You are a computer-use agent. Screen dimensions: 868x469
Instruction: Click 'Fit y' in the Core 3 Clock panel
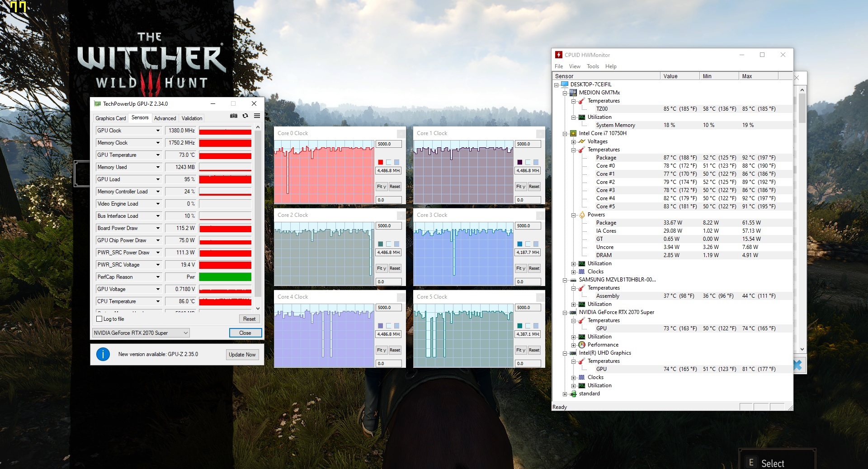click(x=521, y=268)
